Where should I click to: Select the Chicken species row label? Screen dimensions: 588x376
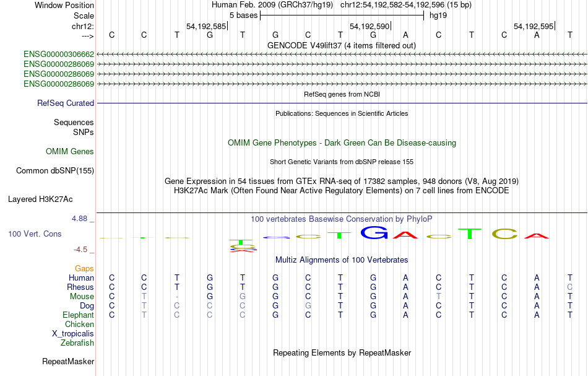pos(79,324)
